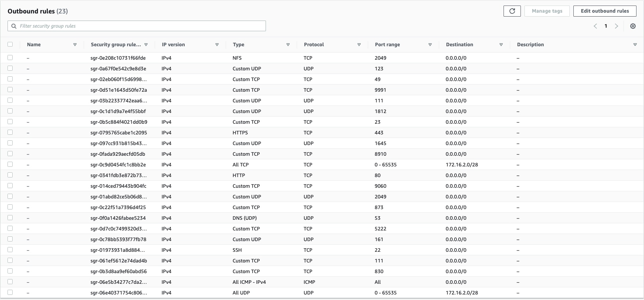Click rule ID sgr-014ced79443b904fc
Screen dimensions: 644x300
pos(118,186)
